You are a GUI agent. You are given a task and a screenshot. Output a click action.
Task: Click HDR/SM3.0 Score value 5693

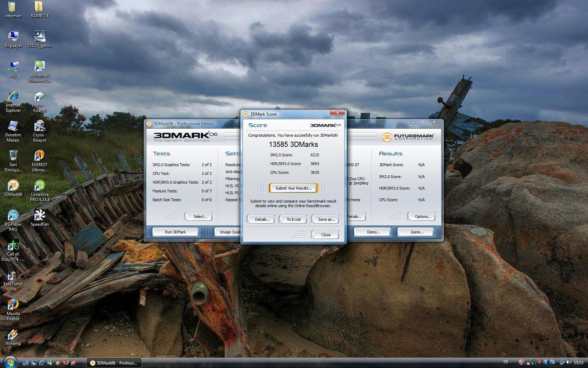(x=314, y=164)
